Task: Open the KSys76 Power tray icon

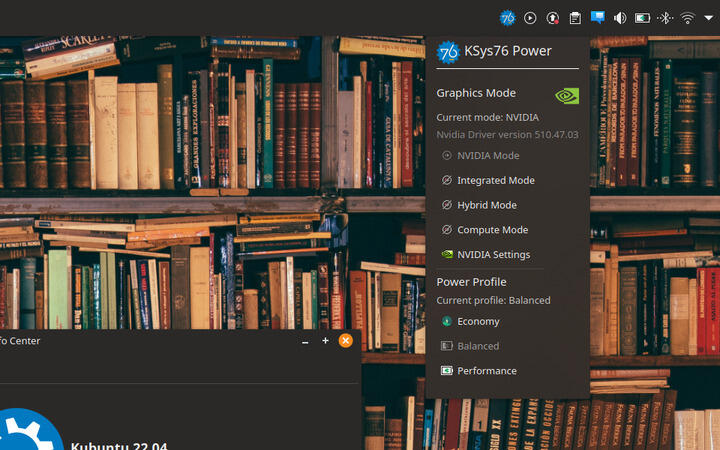Action: coord(507,18)
